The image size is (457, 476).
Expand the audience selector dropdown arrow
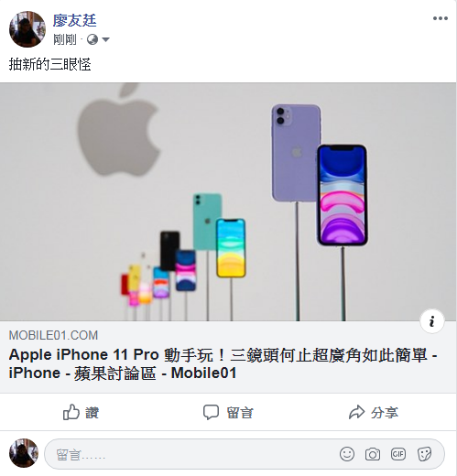[x=105, y=39]
